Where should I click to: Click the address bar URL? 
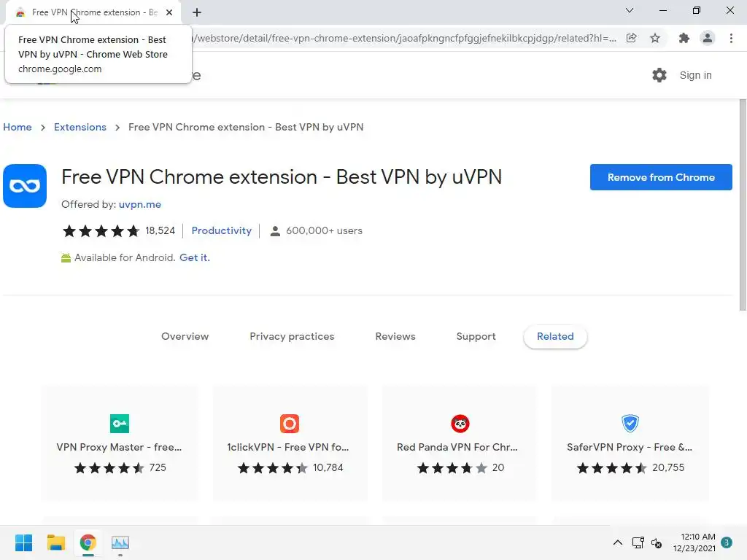pyautogui.click(x=405, y=38)
